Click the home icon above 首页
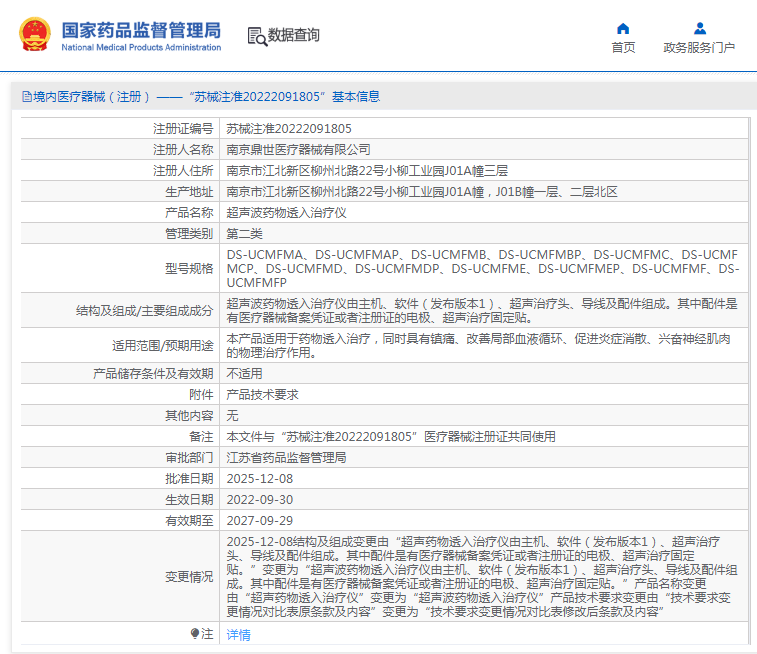The width and height of the screenshot is (757, 654). [623, 28]
